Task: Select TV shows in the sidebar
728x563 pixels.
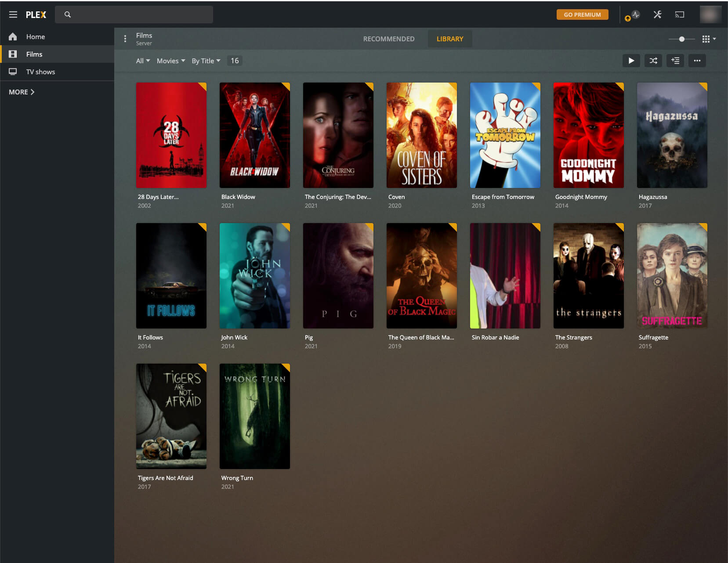Action: (x=57, y=72)
